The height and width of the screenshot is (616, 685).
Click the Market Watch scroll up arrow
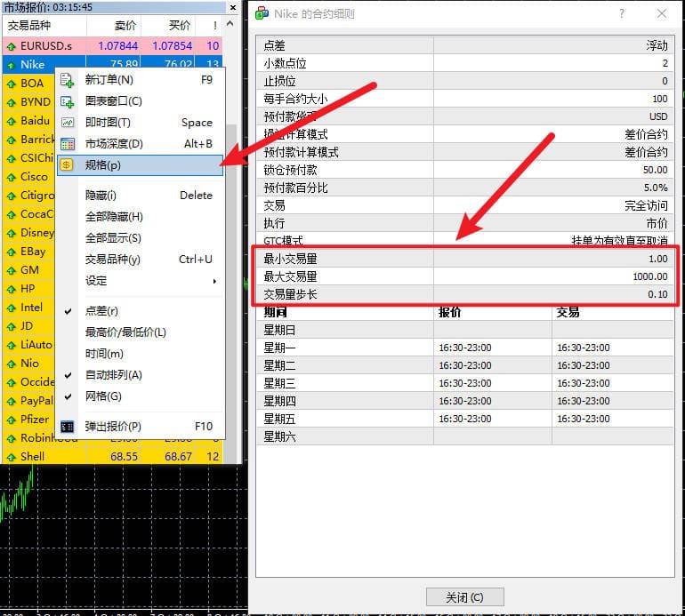(230, 24)
